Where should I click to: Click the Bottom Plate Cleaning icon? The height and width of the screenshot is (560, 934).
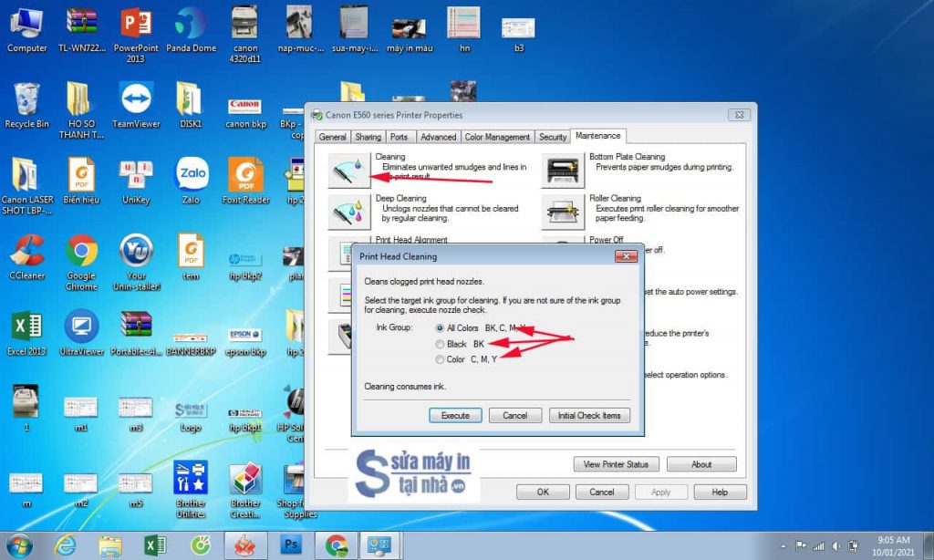(562, 171)
